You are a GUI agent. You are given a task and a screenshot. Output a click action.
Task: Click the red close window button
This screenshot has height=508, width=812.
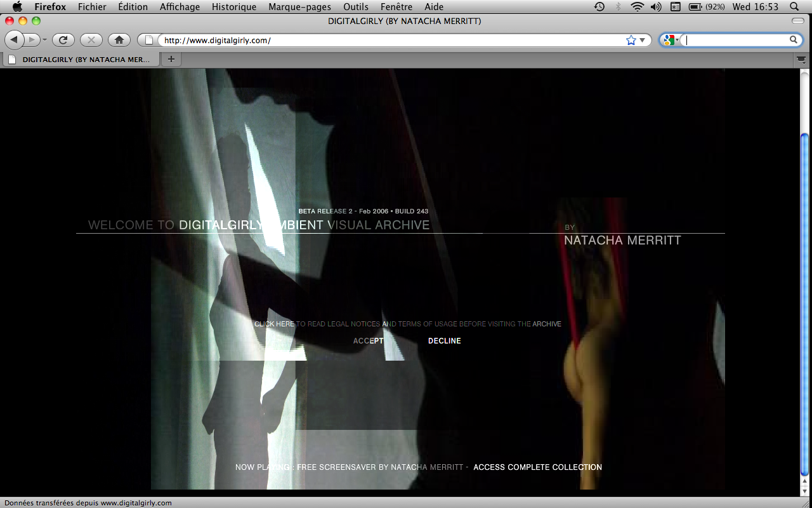pos(10,22)
